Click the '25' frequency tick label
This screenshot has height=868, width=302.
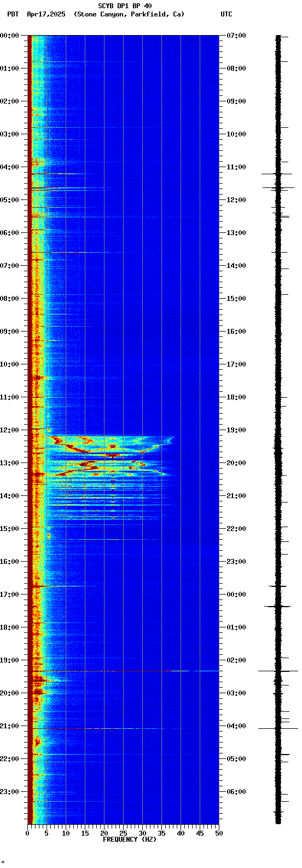123,833
